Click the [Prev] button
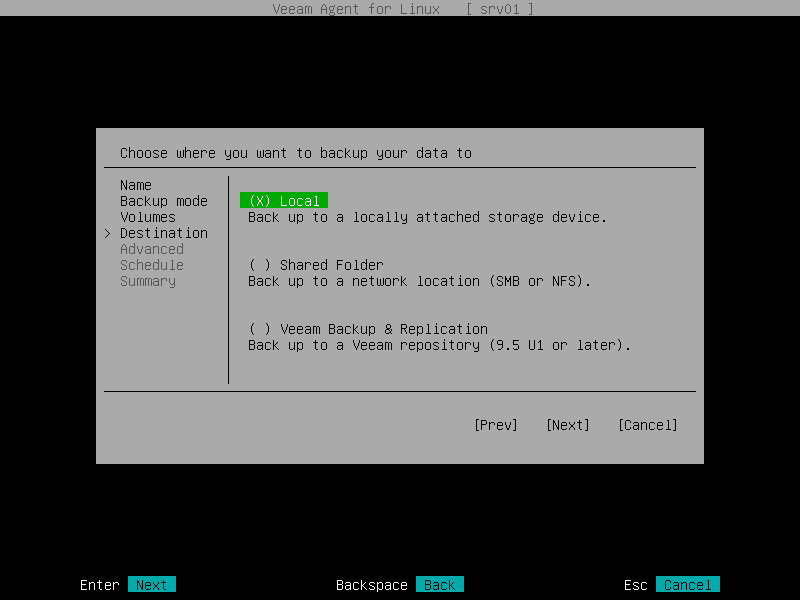This screenshot has height=600, width=800. point(495,425)
